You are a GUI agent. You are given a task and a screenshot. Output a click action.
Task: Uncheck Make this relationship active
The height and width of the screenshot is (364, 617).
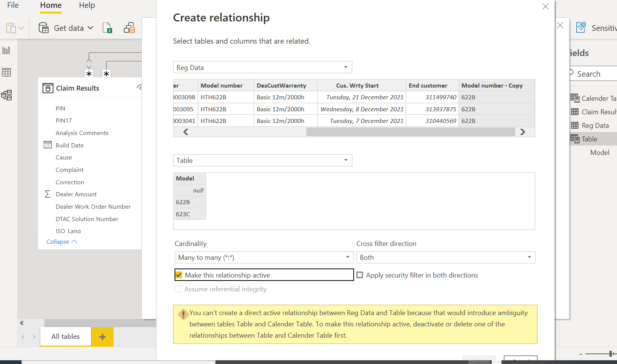coord(179,275)
